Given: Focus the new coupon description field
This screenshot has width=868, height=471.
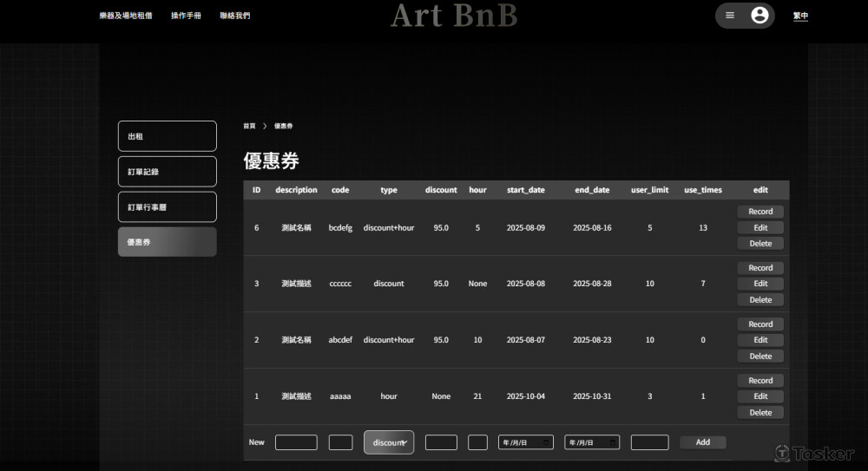Looking at the screenshot, I should 296,442.
